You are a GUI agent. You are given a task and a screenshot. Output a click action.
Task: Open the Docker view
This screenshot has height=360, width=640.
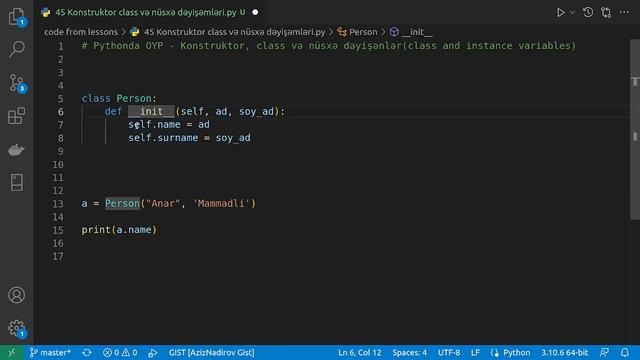pos(16,149)
